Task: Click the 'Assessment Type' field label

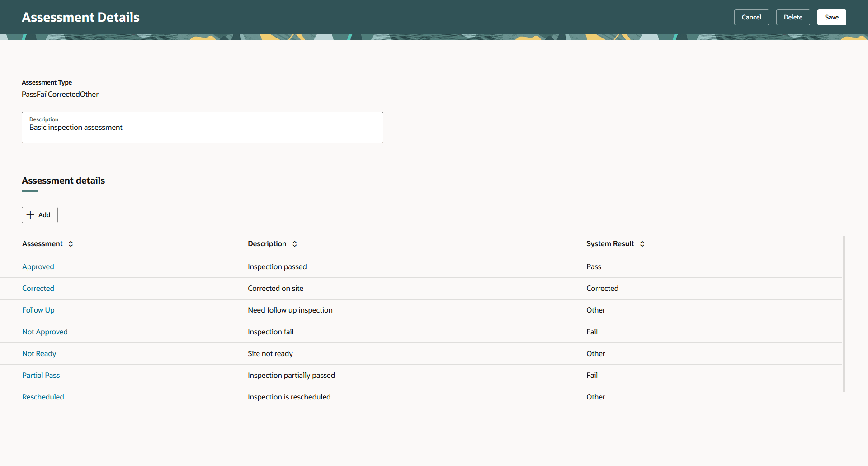Action: coord(47,82)
